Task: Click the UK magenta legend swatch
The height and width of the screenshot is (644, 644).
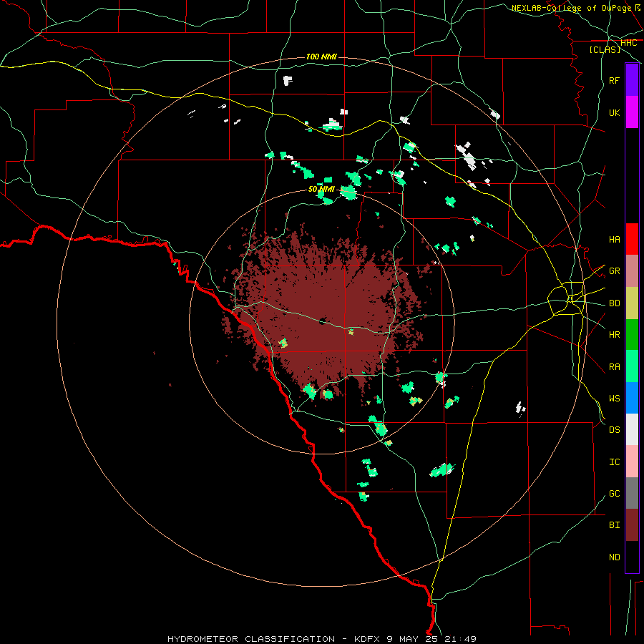Action: pos(632,112)
